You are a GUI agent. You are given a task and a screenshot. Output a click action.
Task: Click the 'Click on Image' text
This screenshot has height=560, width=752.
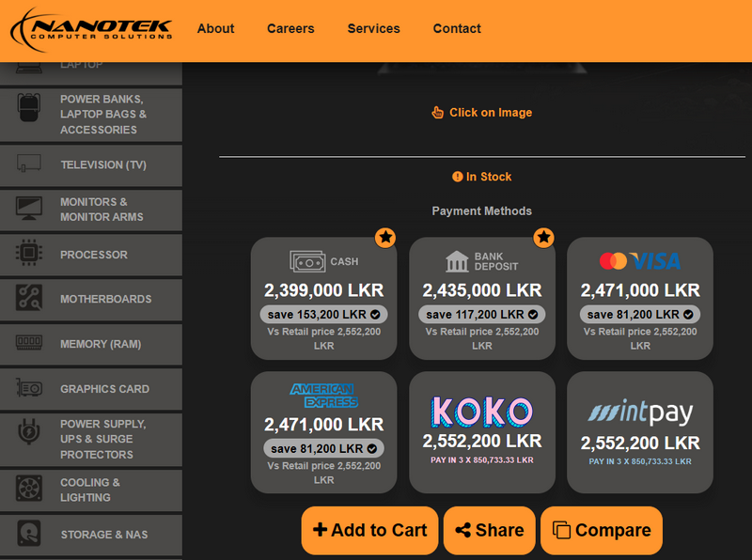pos(491,113)
